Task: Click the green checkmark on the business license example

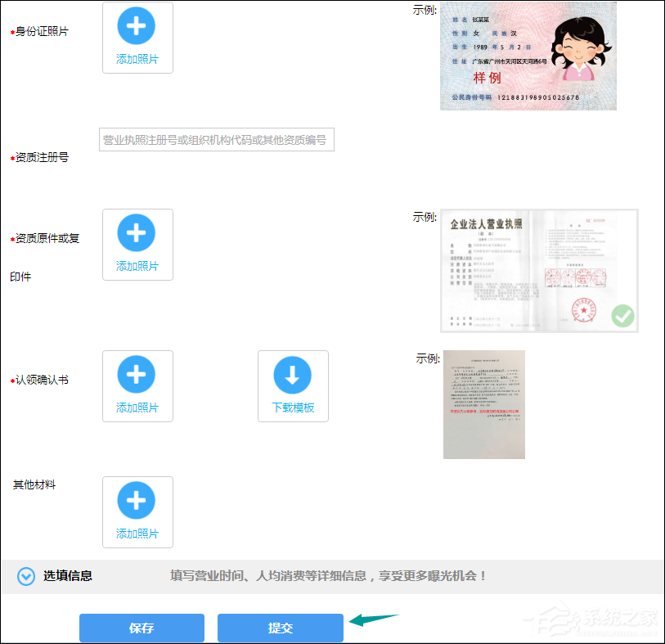Action: pos(622,315)
